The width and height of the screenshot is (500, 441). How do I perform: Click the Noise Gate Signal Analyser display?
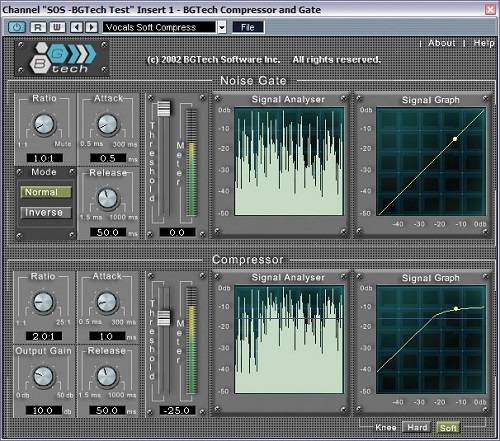coord(289,161)
